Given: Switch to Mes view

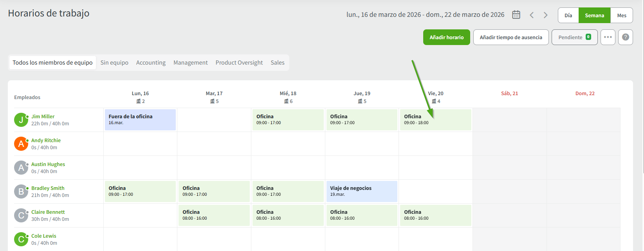Looking at the screenshot, I should coord(621,16).
